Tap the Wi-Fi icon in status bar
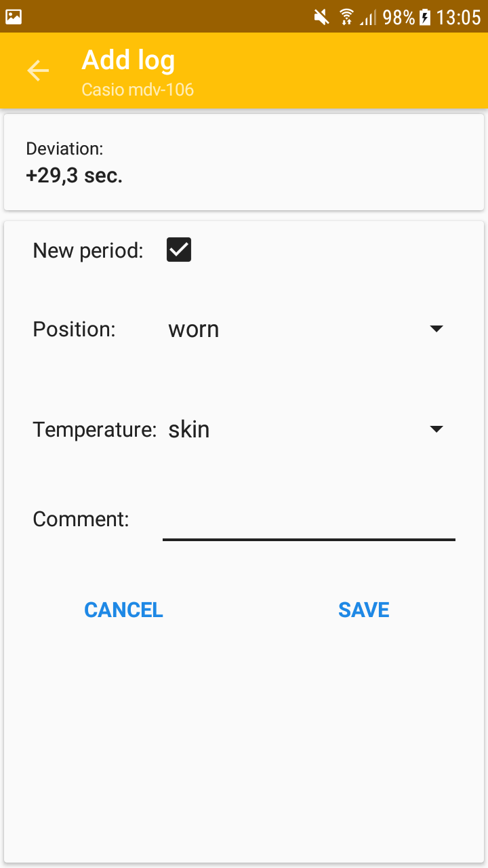 (346, 17)
